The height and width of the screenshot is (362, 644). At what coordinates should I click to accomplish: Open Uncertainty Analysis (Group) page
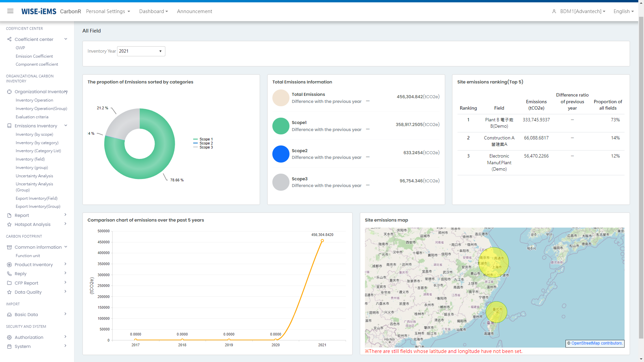click(x=34, y=187)
